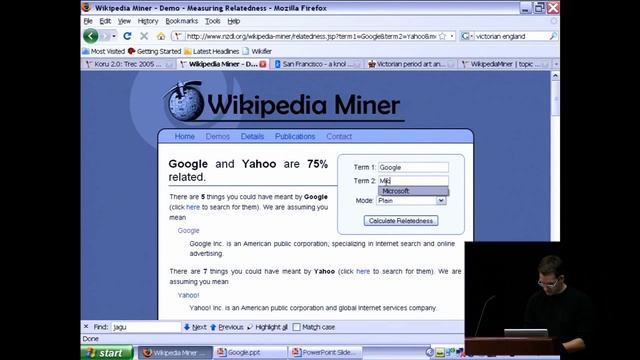This screenshot has height=360, width=640.
Task: Click 'here' to search Google senses
Action: [x=193, y=207]
